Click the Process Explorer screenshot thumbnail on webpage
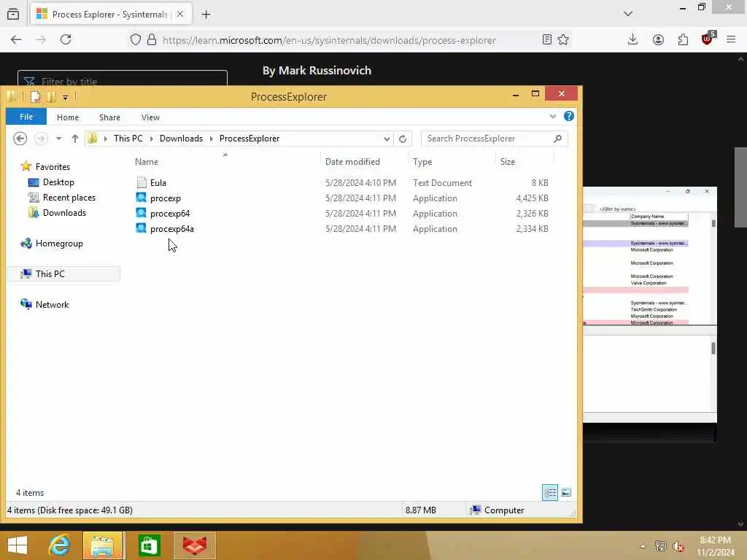 tap(650, 305)
